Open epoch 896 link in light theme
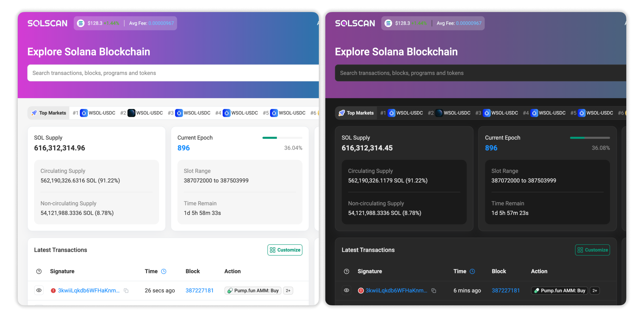The image size is (644, 318). (183, 148)
